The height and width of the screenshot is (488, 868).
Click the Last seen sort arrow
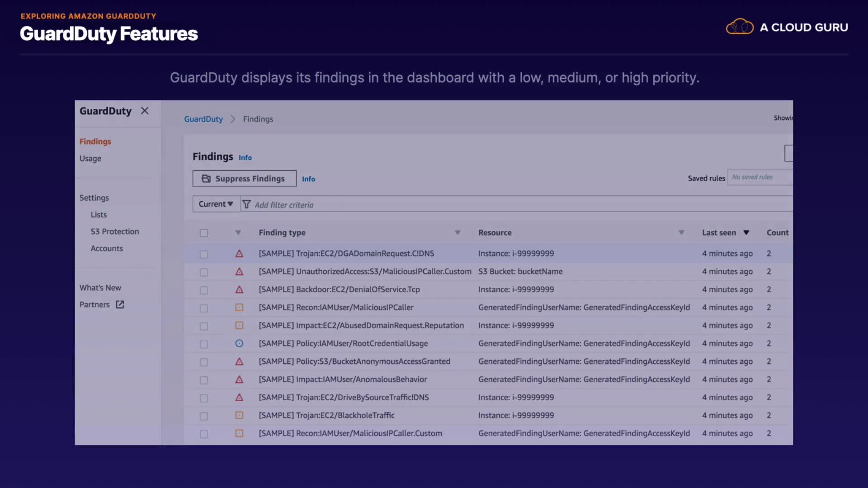click(746, 233)
